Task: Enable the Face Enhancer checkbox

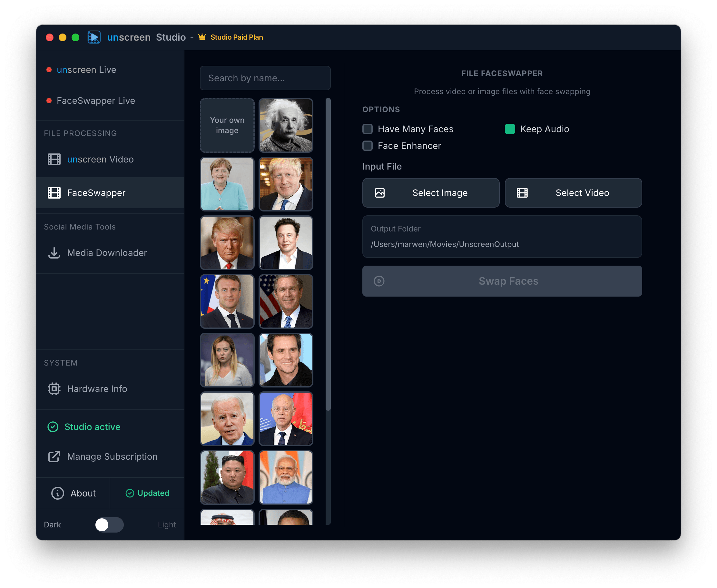Action: click(x=367, y=146)
